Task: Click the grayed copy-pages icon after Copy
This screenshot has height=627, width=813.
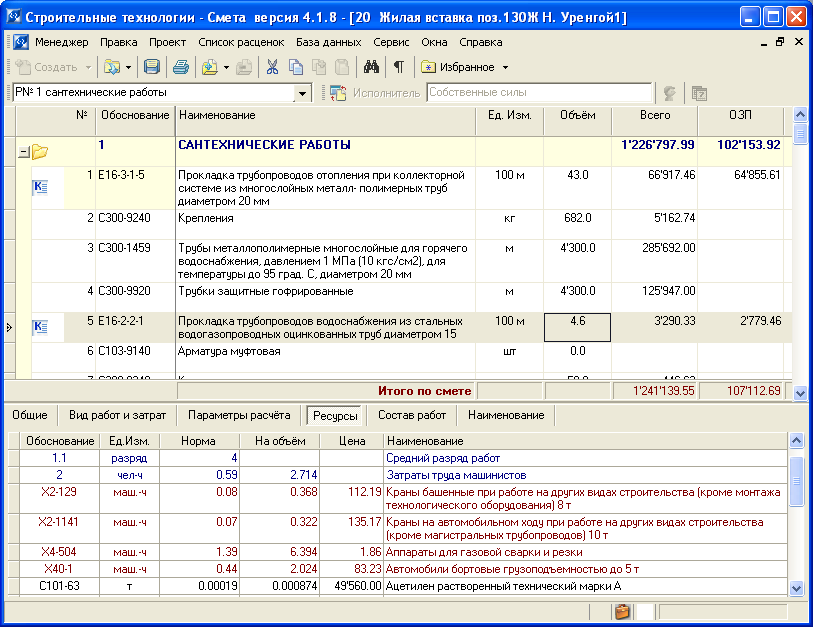Action: coord(319,67)
